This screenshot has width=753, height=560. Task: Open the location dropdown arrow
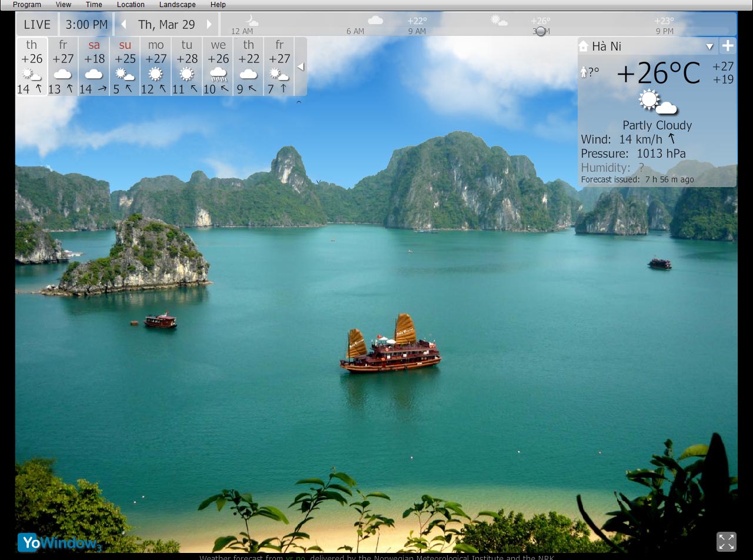tap(709, 46)
